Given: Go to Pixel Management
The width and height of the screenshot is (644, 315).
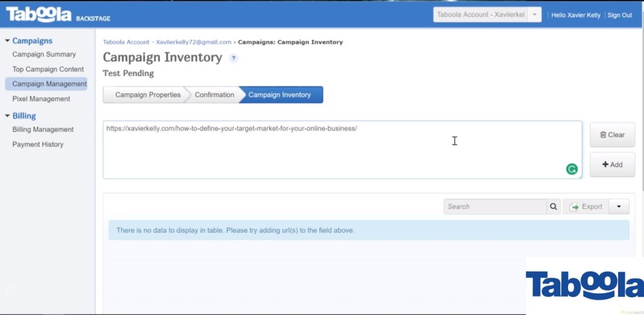Looking at the screenshot, I should click(42, 99).
